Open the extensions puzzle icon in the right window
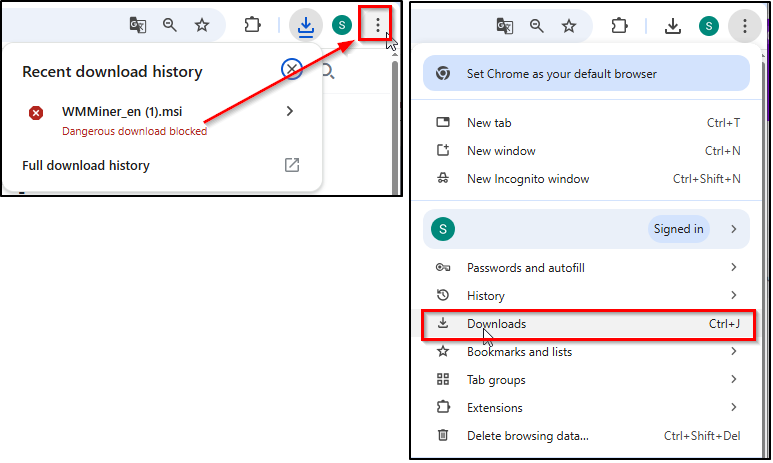Screen dimensions: 773x463 coord(619,26)
